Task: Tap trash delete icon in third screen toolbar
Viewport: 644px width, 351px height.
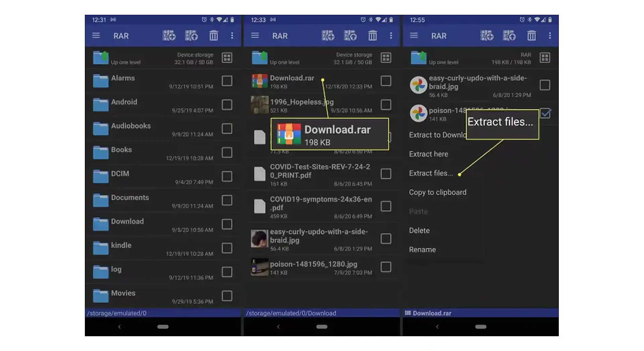Action: 532,35
